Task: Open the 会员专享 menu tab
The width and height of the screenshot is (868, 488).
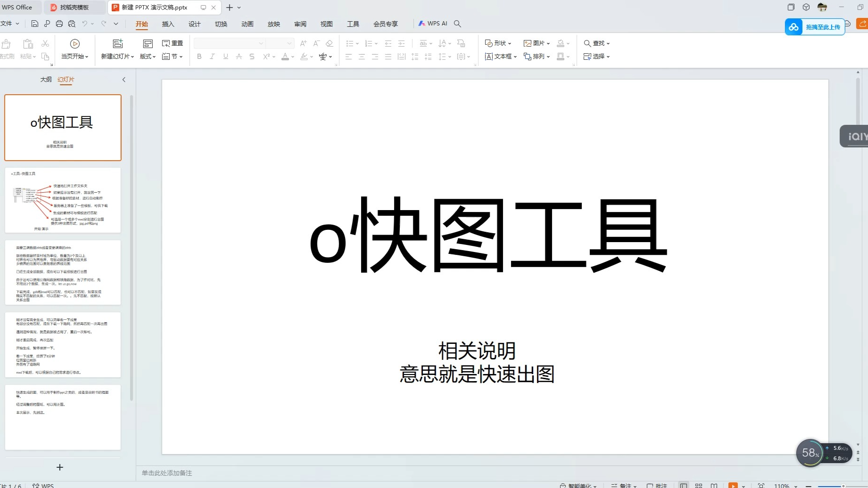Action: click(385, 24)
